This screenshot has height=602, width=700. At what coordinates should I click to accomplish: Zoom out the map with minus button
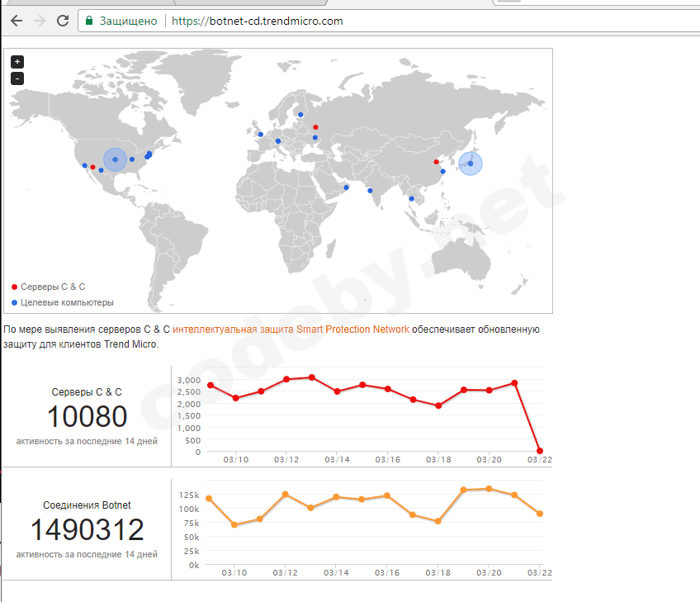tap(17, 78)
